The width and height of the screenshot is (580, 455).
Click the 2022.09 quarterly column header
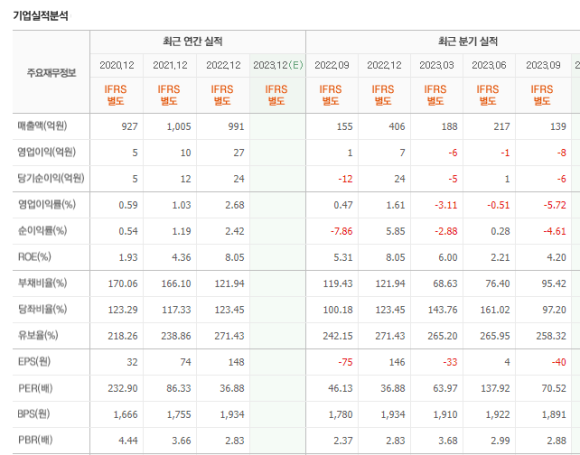point(332,65)
